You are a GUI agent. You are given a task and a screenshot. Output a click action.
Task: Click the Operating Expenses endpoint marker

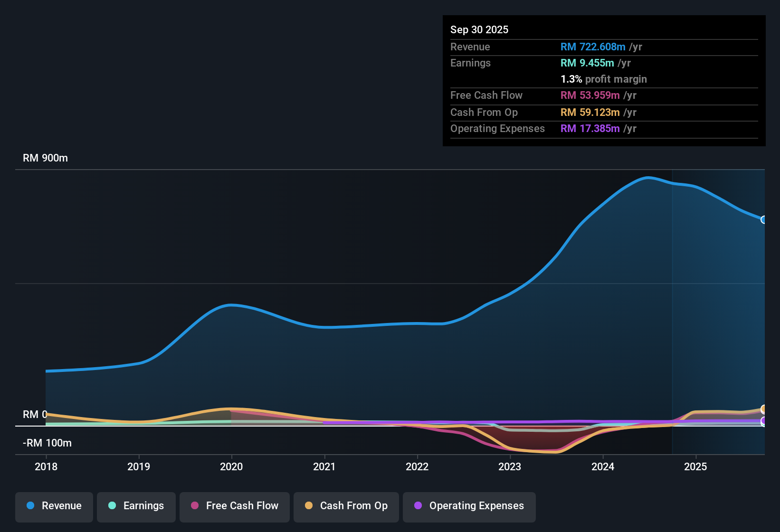[x=763, y=421]
